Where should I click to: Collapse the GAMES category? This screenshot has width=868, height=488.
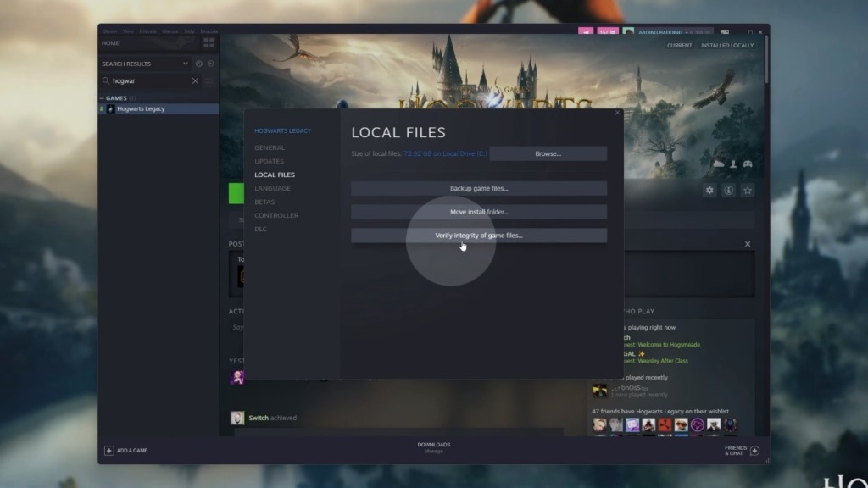[x=102, y=98]
